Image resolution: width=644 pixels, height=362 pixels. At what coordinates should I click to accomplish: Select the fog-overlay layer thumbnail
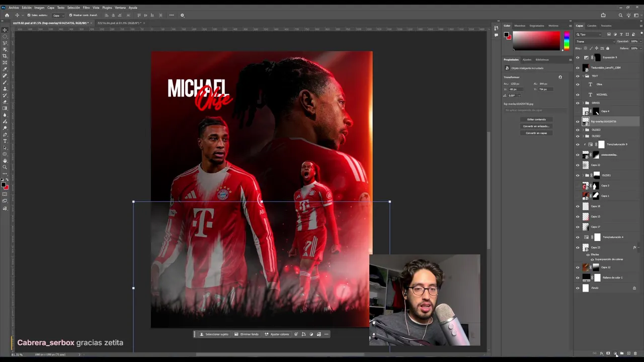[586, 122]
